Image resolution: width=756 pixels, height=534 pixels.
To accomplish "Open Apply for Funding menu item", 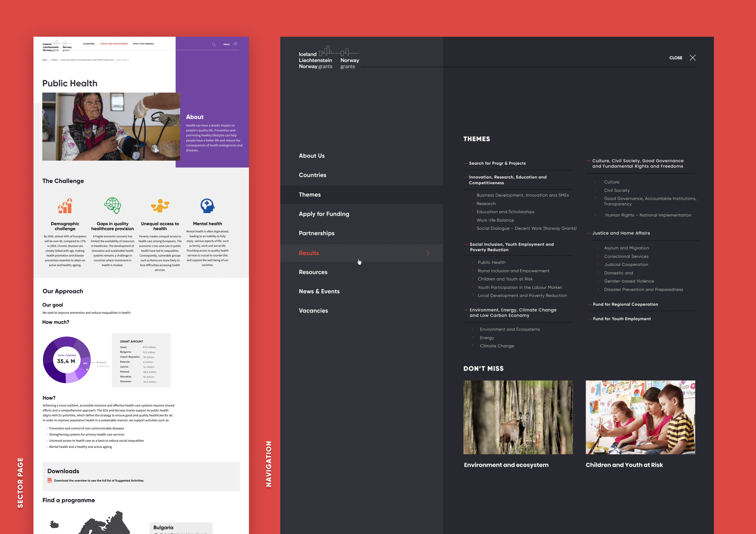I will pos(324,214).
